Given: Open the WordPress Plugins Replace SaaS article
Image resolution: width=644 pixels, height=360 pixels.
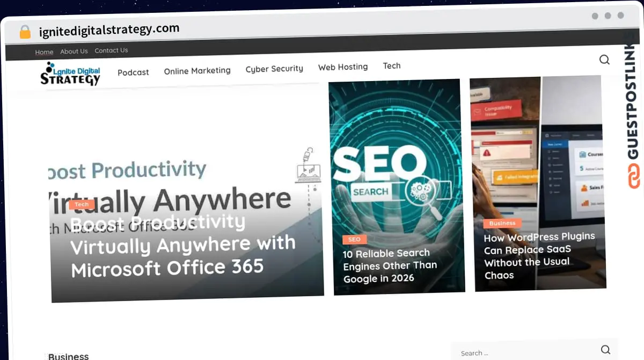Looking at the screenshot, I should (539, 256).
